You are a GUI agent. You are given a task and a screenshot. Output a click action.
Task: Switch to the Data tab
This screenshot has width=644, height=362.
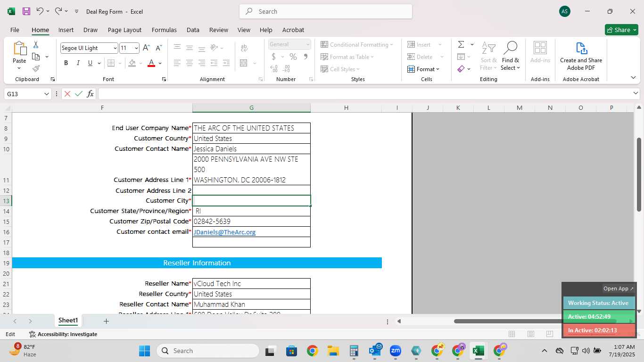[x=193, y=30]
